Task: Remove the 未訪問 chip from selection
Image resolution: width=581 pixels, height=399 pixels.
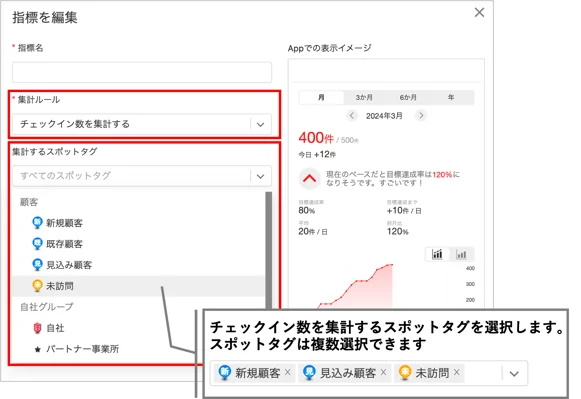Action: click(456, 372)
